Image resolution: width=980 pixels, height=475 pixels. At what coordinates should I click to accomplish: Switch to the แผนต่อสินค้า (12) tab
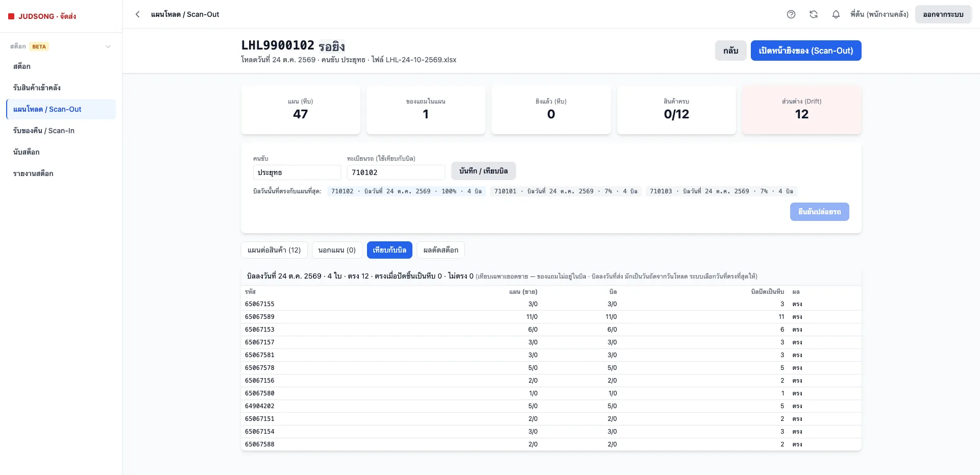tap(274, 250)
